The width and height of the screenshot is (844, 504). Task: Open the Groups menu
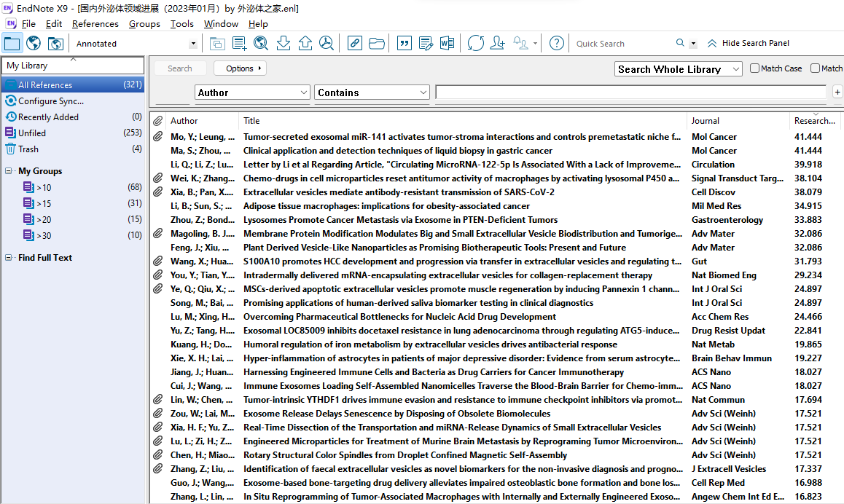(x=144, y=23)
